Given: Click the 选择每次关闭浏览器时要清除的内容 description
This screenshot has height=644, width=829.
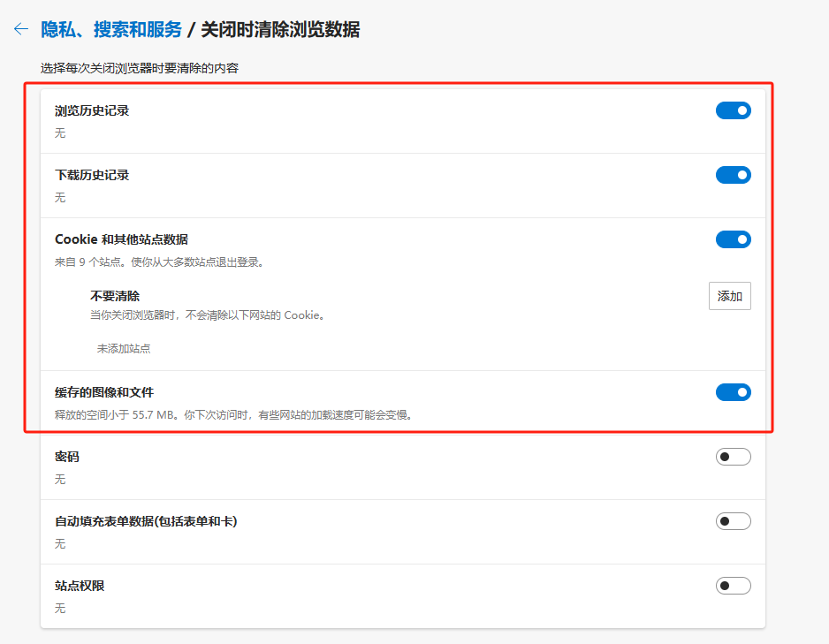Looking at the screenshot, I should (140, 68).
